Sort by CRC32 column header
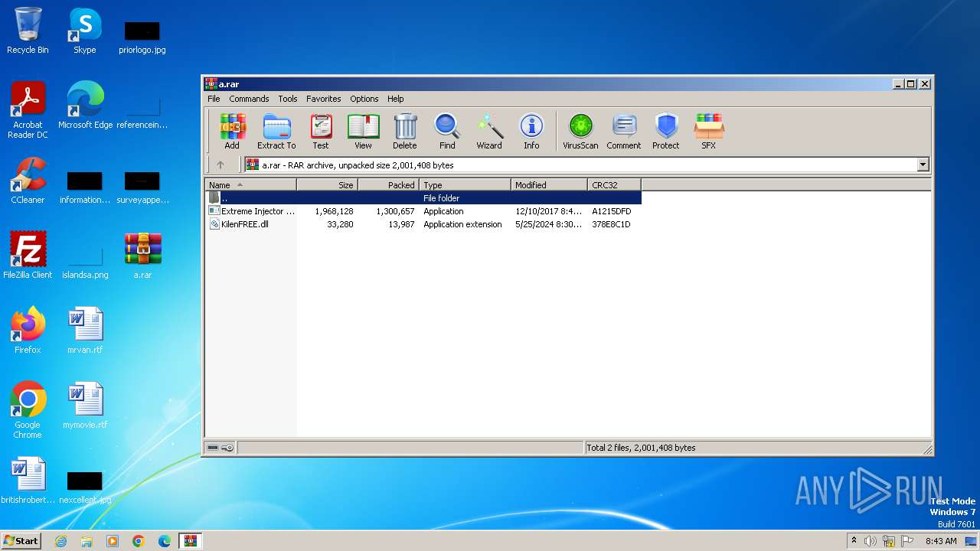Image resolution: width=980 pixels, height=551 pixels. click(614, 184)
